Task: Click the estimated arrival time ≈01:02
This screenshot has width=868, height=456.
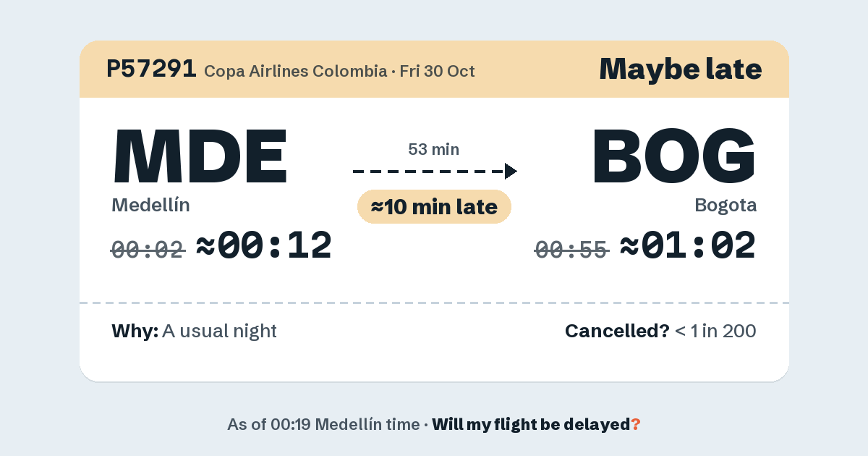Action: coord(688,245)
